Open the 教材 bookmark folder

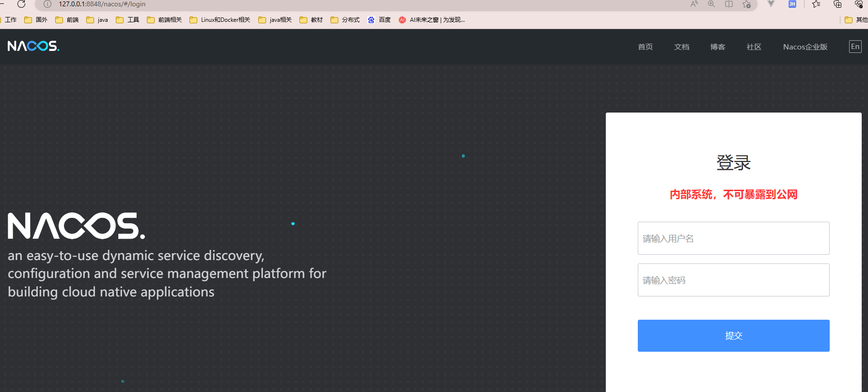(311, 20)
